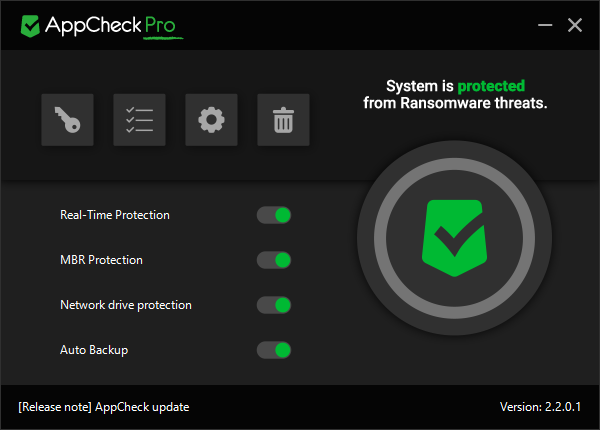Click the Auto Backup label text
600x430 pixels.
coord(94,350)
